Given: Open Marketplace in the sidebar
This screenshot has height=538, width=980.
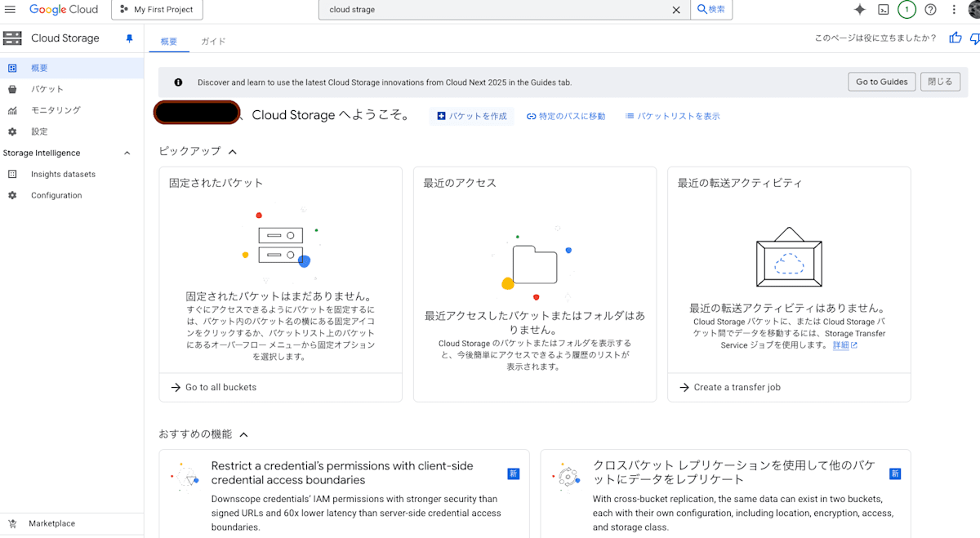Looking at the screenshot, I should [x=72, y=523].
